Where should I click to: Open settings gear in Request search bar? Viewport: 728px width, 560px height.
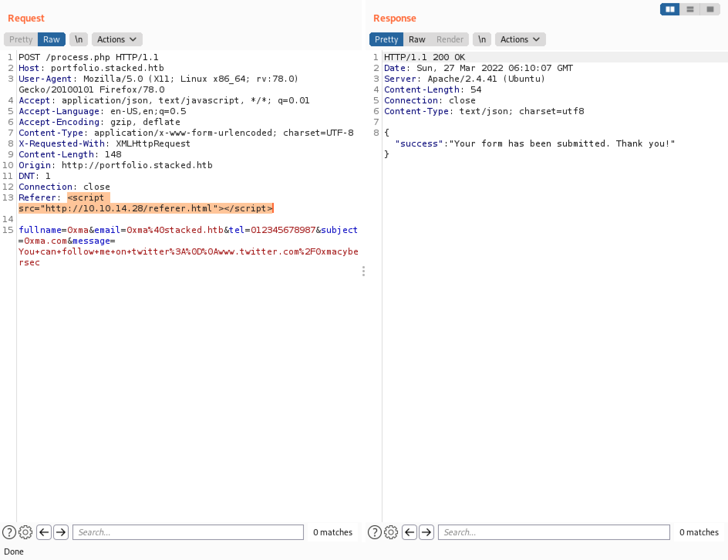click(x=25, y=532)
